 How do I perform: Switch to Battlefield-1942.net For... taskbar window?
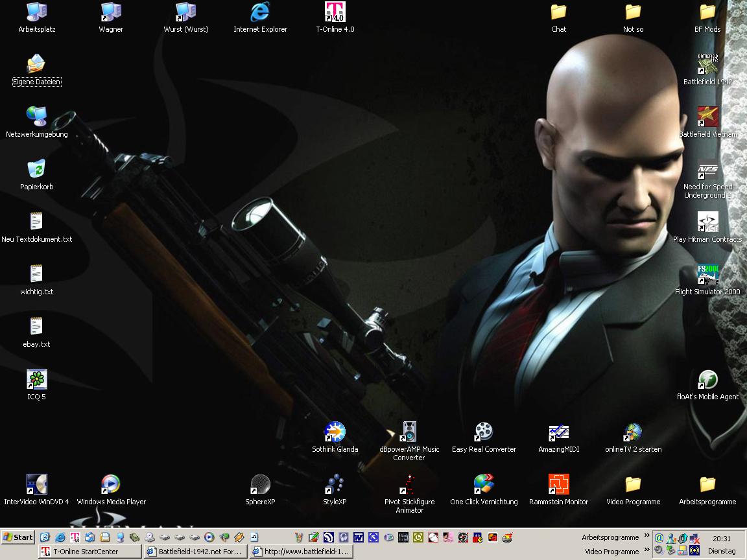coord(195,552)
